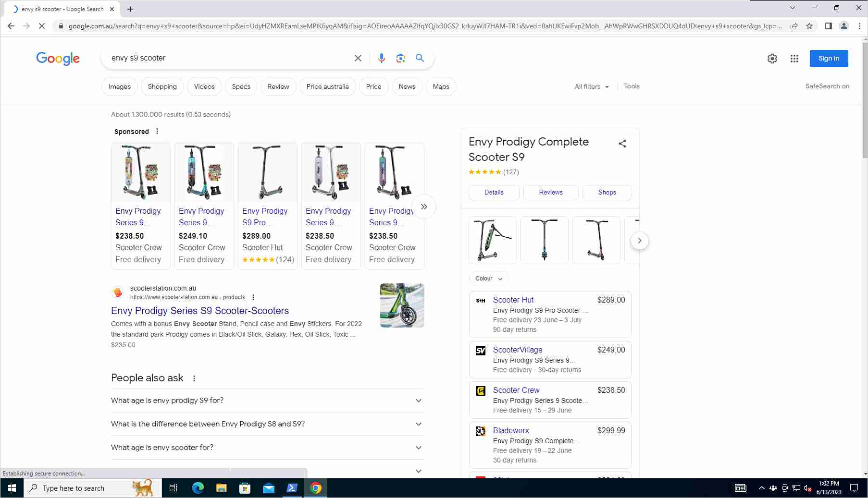Screen dimensions: 868x498
Task: Open ScooterVillage $249.00 store listing
Action: pyautogui.click(x=550, y=360)
